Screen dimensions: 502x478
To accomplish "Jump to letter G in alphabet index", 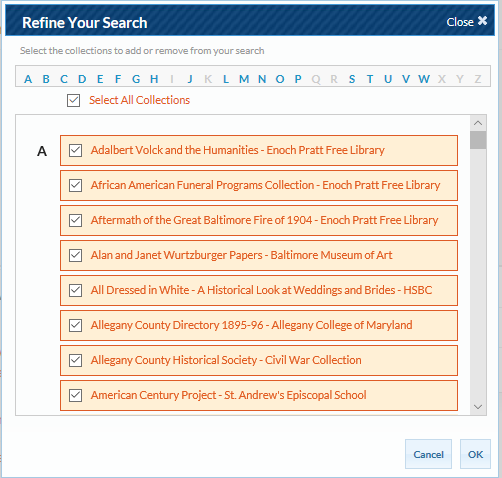I will tap(136, 79).
